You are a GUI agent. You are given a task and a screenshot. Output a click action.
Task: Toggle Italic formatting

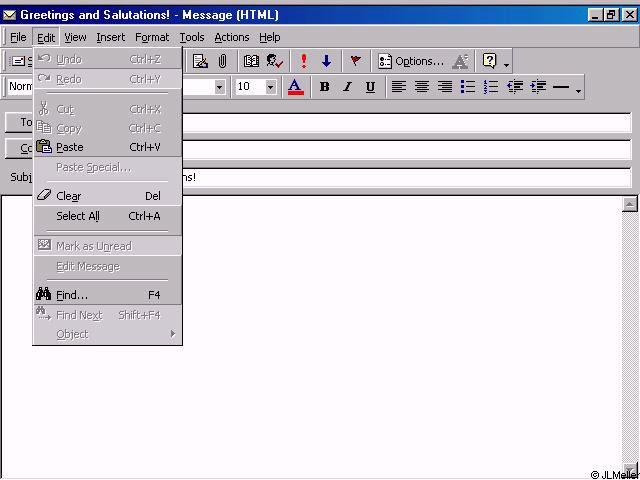coord(347,87)
